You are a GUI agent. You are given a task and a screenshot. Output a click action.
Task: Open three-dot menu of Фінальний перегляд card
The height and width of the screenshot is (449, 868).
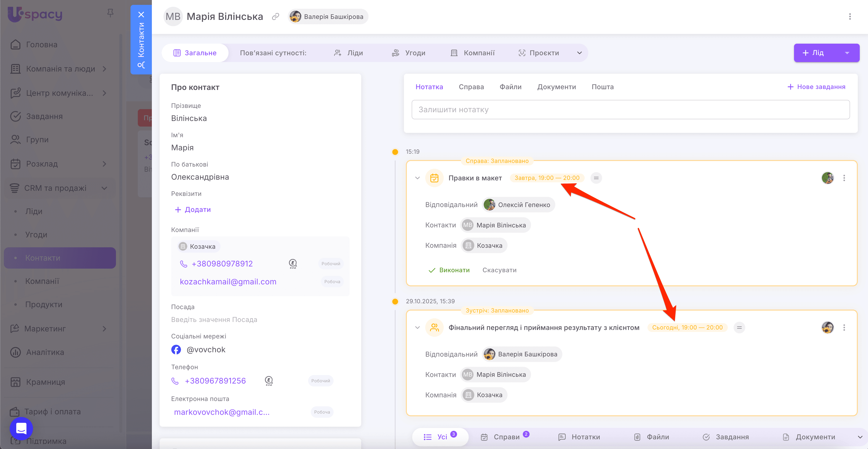coord(844,327)
